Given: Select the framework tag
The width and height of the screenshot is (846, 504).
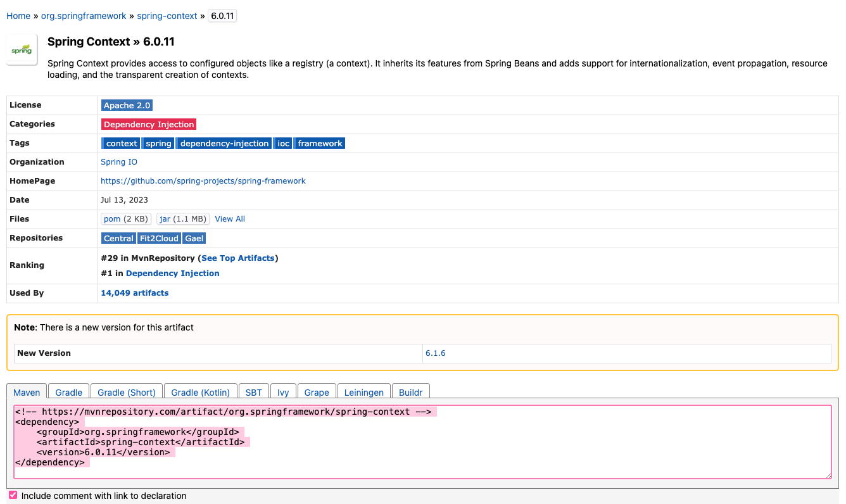Looking at the screenshot, I should tap(320, 143).
